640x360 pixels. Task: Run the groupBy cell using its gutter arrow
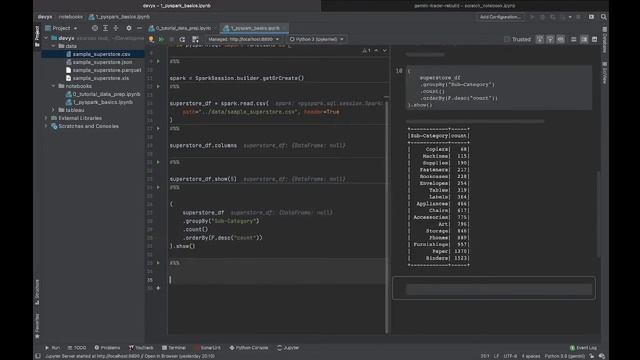pyautogui.click(x=158, y=187)
